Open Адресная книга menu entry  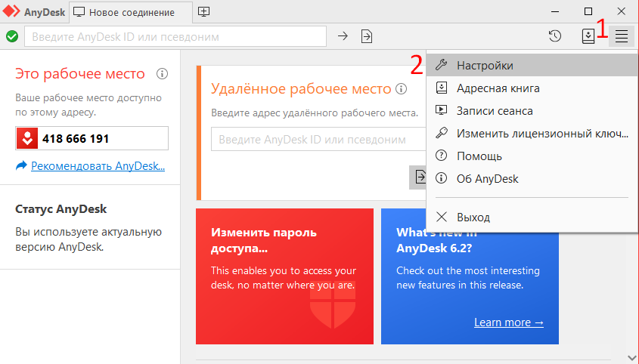(x=498, y=88)
